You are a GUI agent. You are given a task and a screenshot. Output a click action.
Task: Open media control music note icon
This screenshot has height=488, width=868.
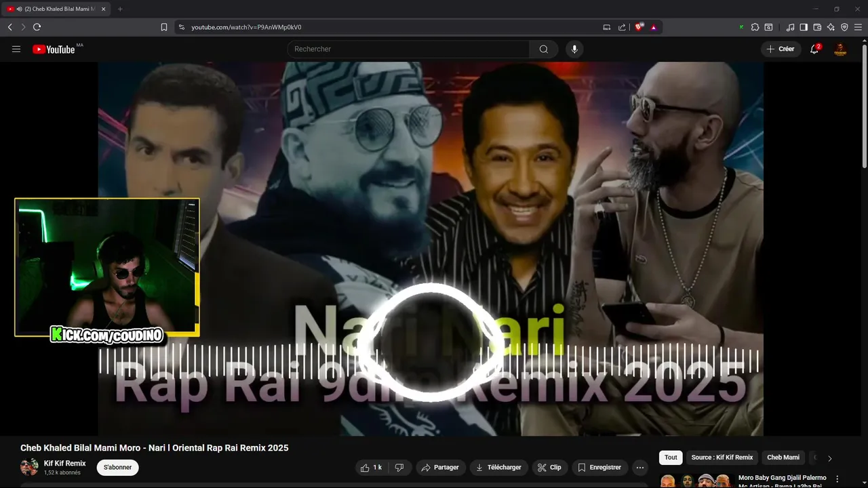(x=790, y=27)
